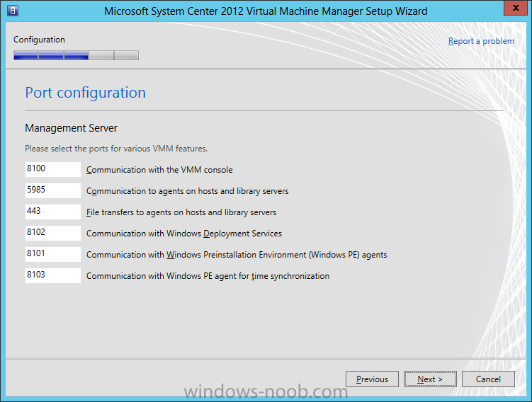
Task: Select 'Communication with Windows Deployment Services' label
Action: pos(184,234)
